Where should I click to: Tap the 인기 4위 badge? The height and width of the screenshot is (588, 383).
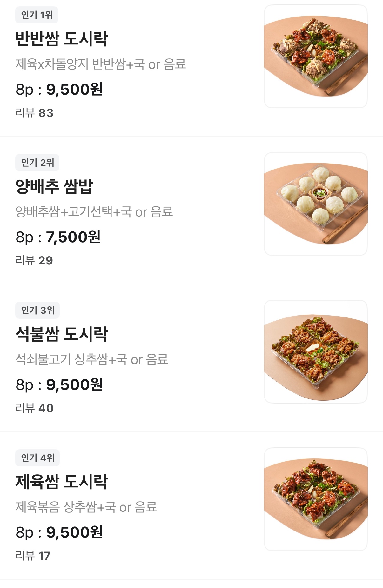pyautogui.click(x=37, y=458)
